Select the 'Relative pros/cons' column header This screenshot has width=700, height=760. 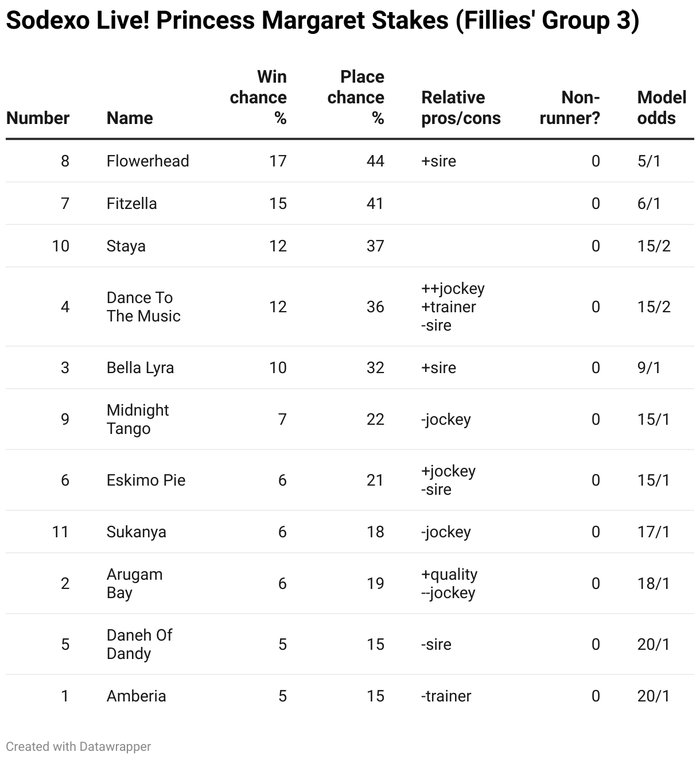pos(461,108)
